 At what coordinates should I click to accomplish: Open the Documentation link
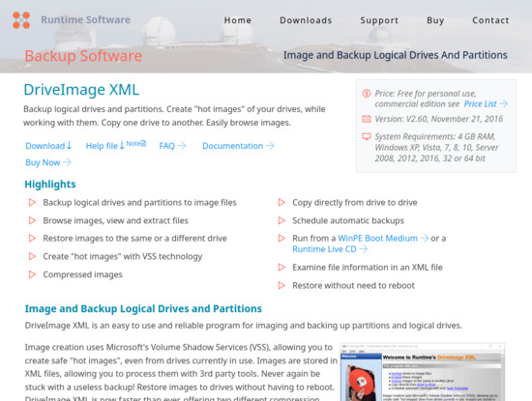click(x=233, y=146)
